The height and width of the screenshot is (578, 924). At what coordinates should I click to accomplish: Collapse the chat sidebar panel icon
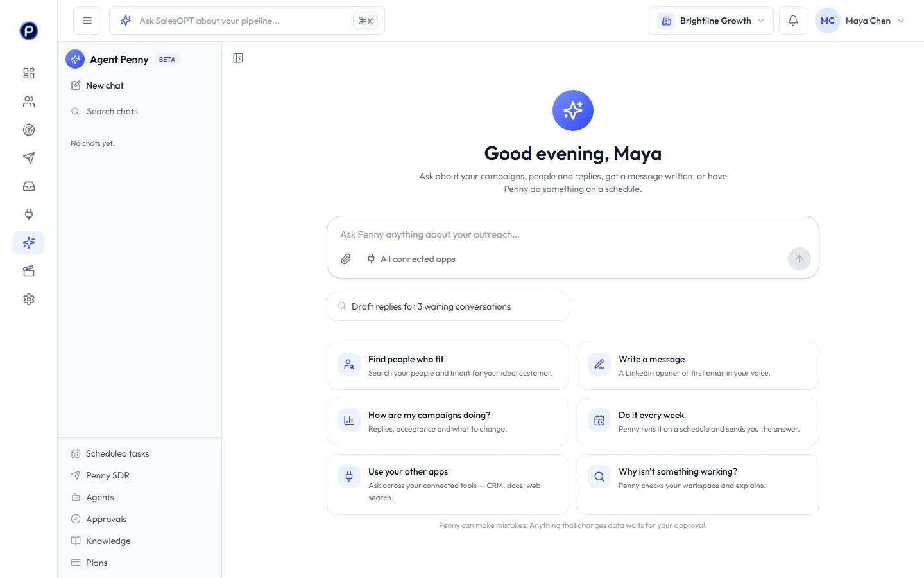pyautogui.click(x=238, y=58)
